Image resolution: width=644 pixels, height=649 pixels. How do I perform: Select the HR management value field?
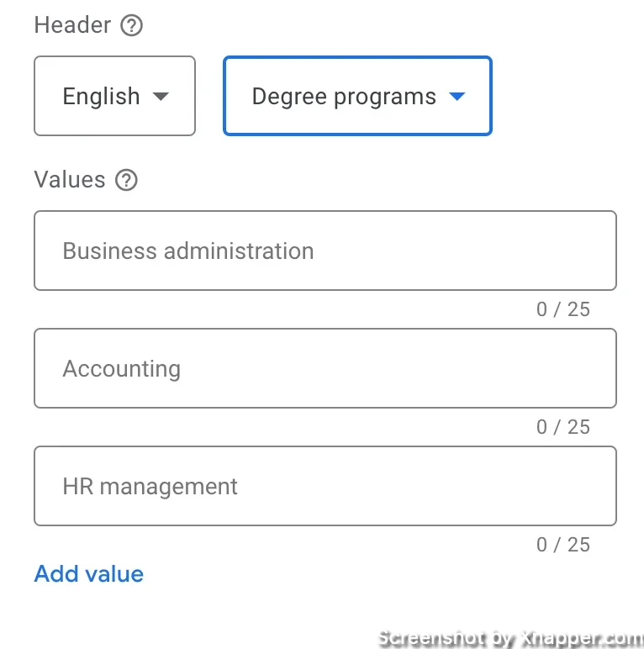(325, 486)
